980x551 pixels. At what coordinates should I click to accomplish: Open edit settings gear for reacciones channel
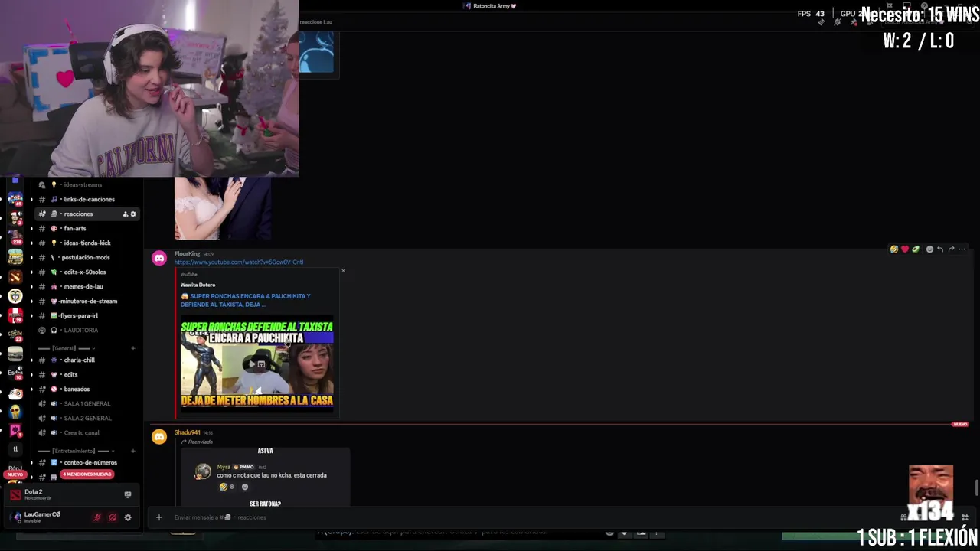[x=133, y=214]
